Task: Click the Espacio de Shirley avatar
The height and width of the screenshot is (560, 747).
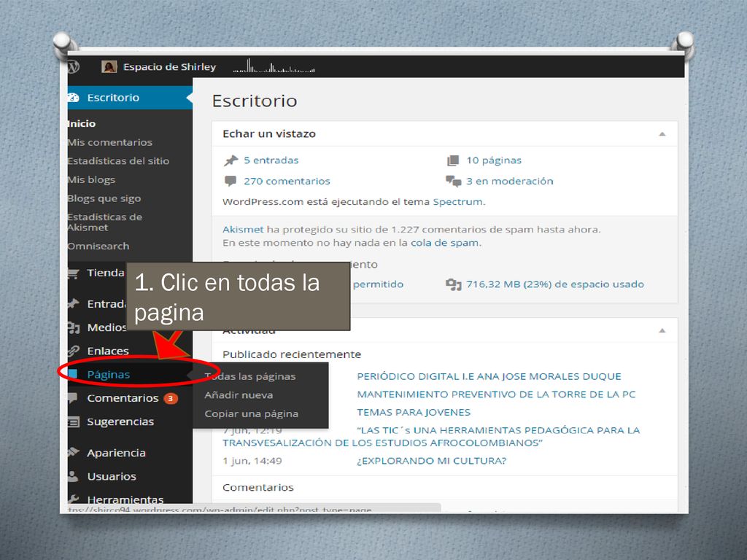Action: coord(109,66)
